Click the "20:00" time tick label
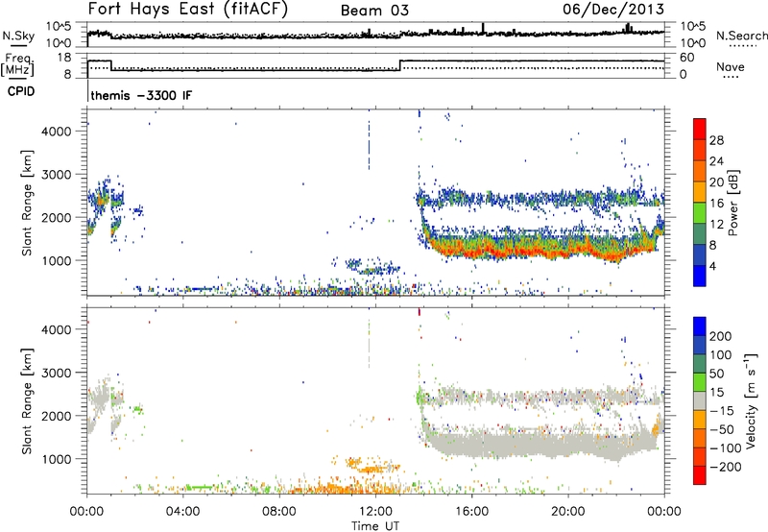Viewport: 768px width, 532px height. pos(567,512)
